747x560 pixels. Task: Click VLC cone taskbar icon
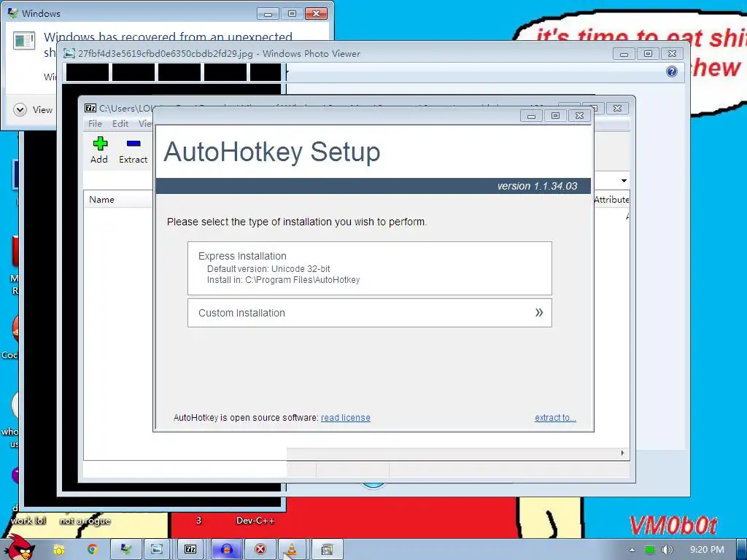(292, 550)
